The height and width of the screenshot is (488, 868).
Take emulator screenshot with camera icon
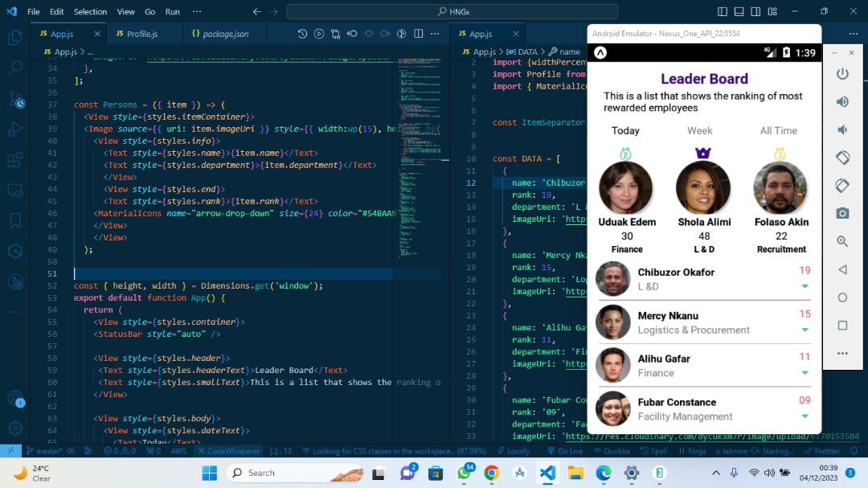pos(842,213)
